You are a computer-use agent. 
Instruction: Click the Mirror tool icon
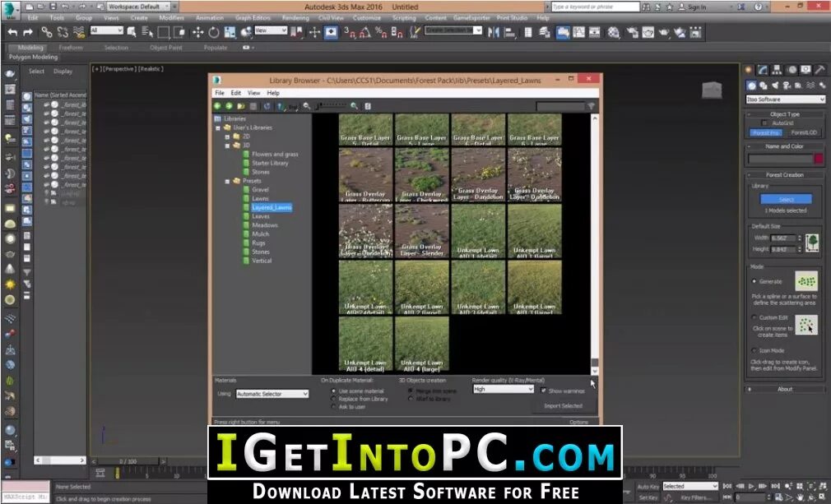pyautogui.click(x=494, y=32)
